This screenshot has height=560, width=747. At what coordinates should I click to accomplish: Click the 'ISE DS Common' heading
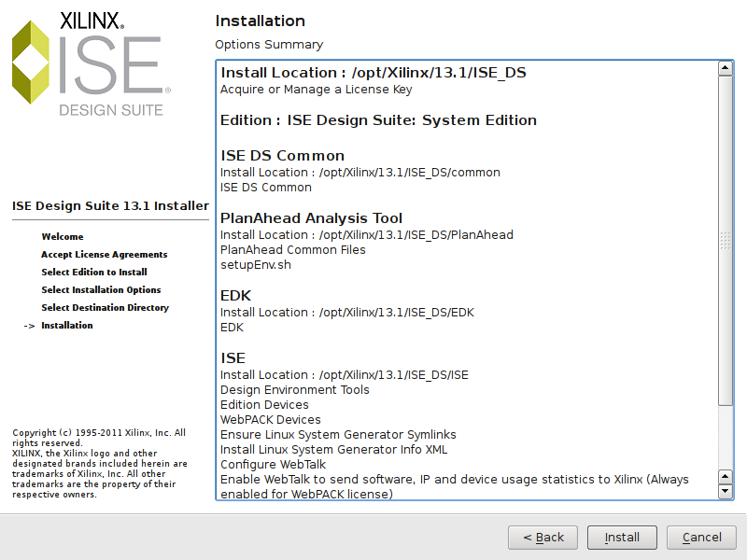(283, 156)
